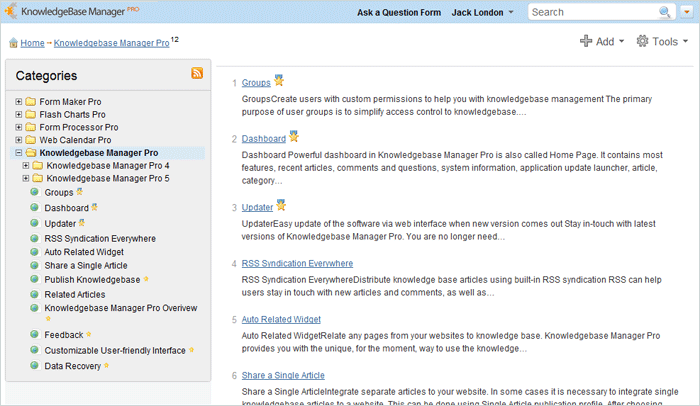
Task: Click green globe icon beside sidebar Groups
Action: (x=34, y=192)
